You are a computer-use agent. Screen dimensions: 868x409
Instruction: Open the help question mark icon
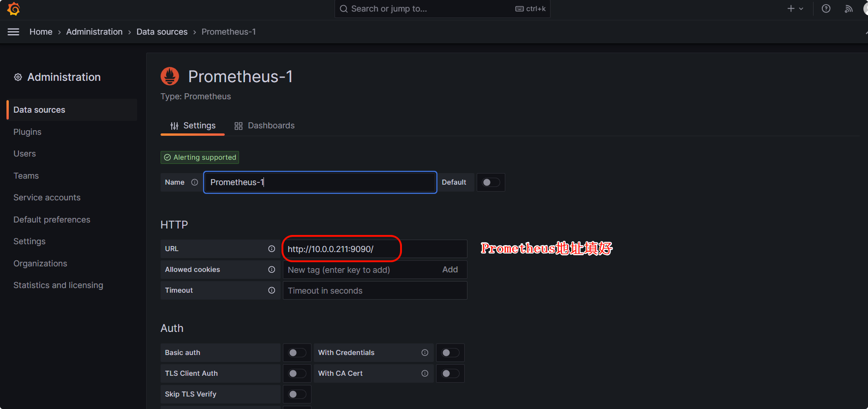point(826,9)
